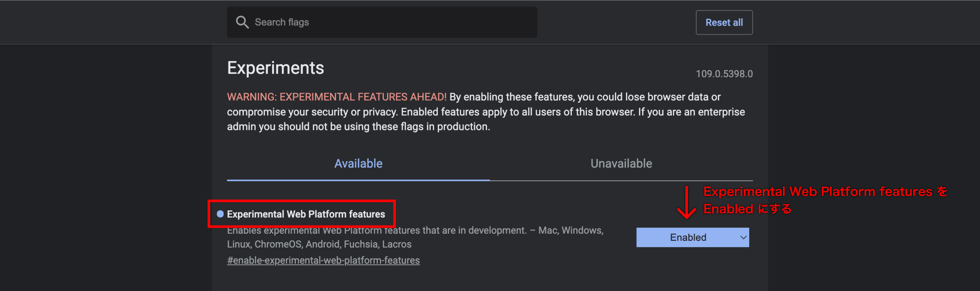Click the blue underline beneath the Available tab
This screenshot has width=980, height=291.
(358, 180)
